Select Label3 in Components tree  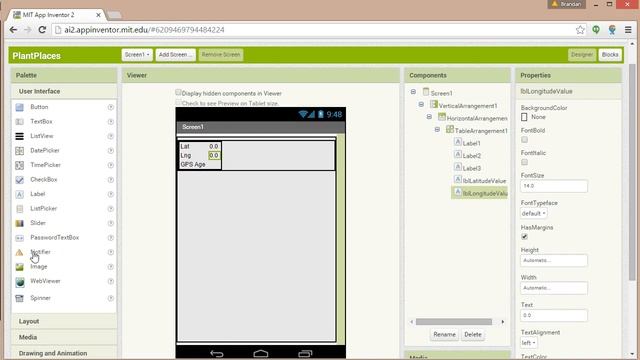click(471, 168)
